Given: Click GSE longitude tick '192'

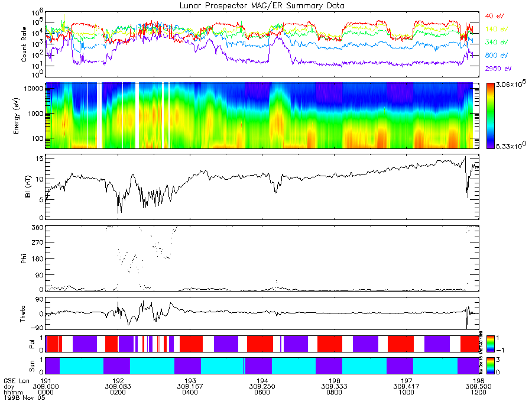Looking at the screenshot, I should 118,381.
